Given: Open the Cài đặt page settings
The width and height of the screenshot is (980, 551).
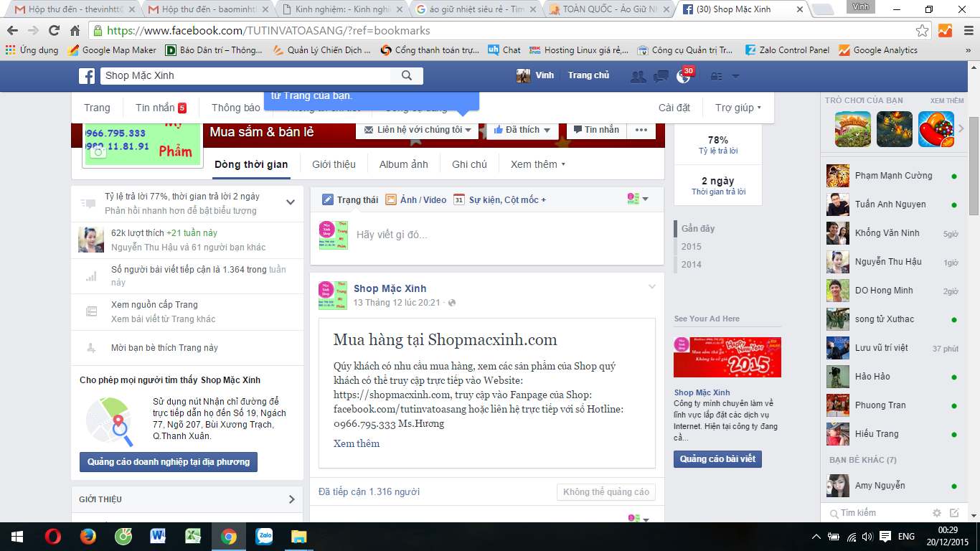Looking at the screenshot, I should [x=674, y=108].
